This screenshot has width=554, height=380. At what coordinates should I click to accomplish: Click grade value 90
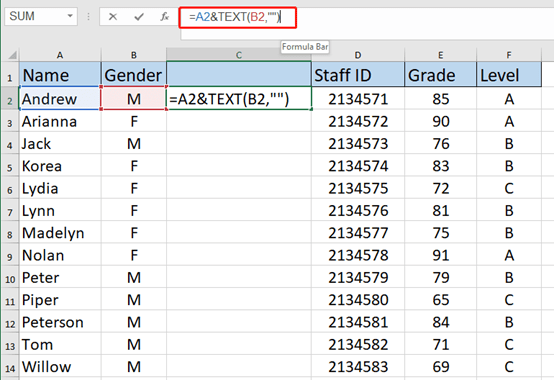(x=441, y=121)
